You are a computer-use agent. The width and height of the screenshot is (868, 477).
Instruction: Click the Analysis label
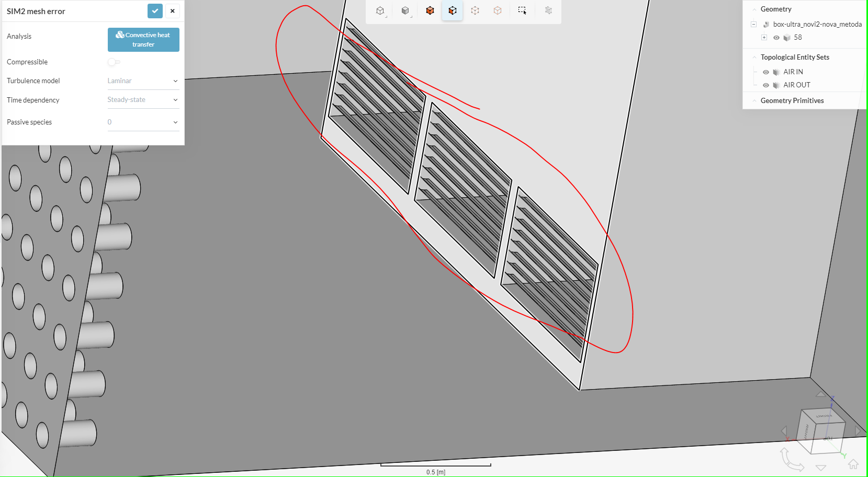point(19,37)
